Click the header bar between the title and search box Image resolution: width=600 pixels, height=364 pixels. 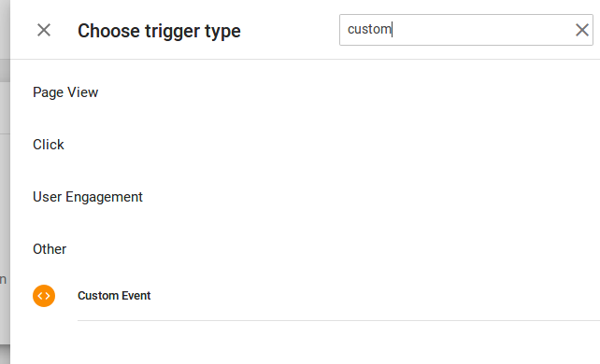pyautogui.click(x=290, y=30)
